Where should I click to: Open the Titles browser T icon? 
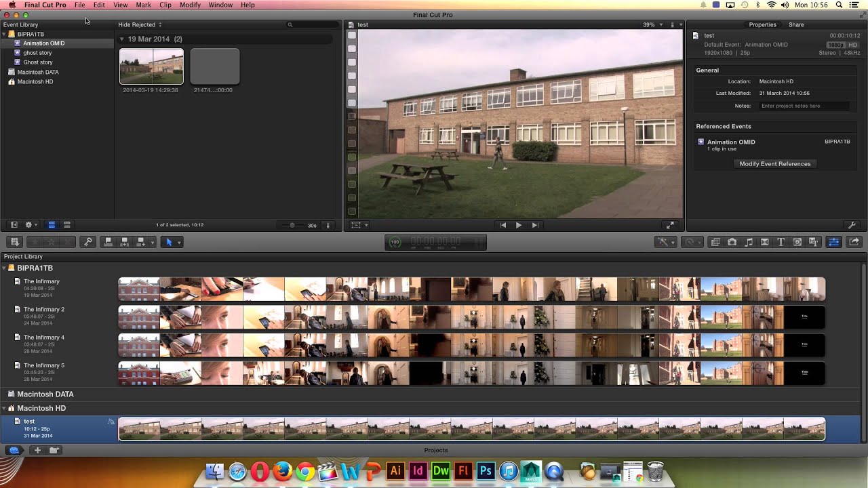click(781, 242)
